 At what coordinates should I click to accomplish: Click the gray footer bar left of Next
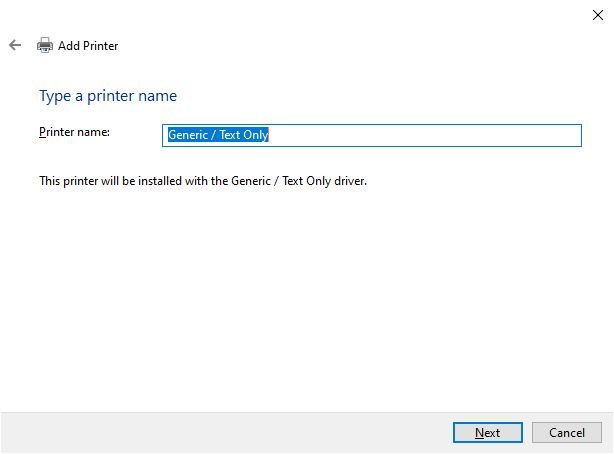coord(226,432)
